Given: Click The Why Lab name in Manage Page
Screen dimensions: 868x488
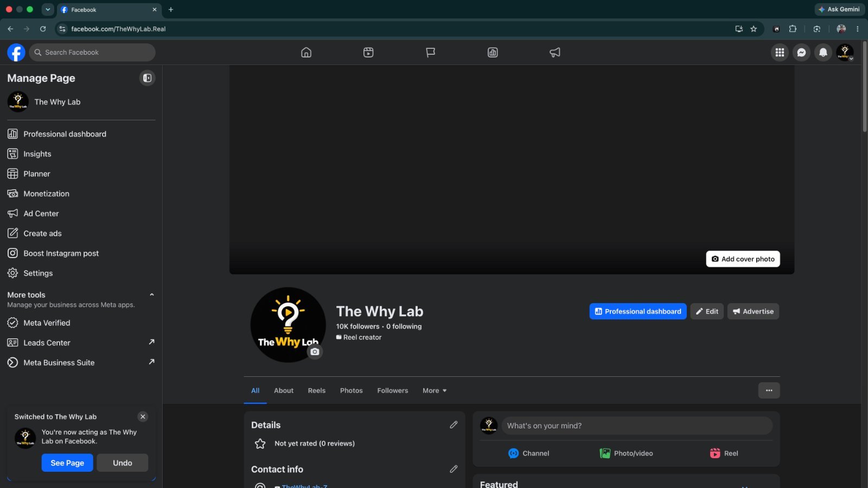Looking at the screenshot, I should [58, 102].
